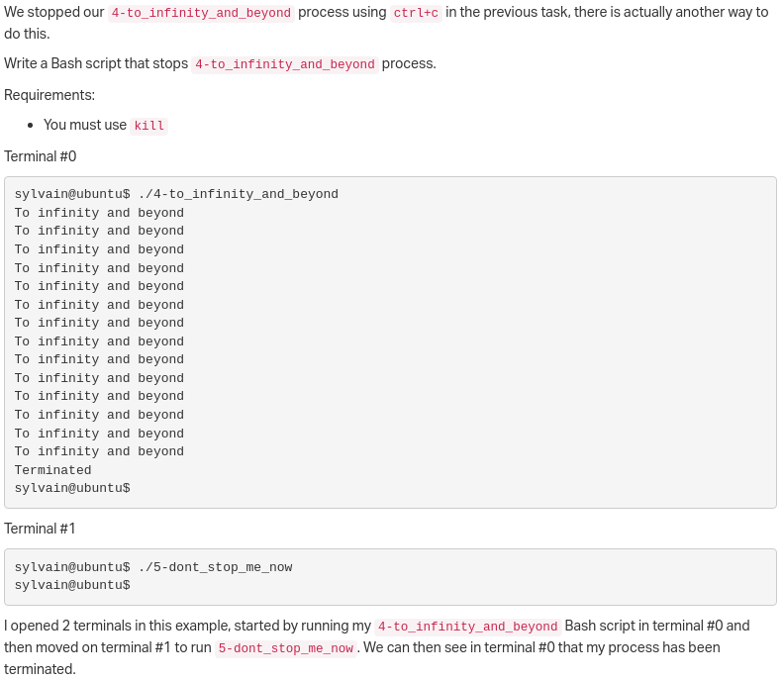Screen dimensions: 784x680
Task: Click the first 4-to_infinity_and_beyond code label
Action: coord(201,13)
